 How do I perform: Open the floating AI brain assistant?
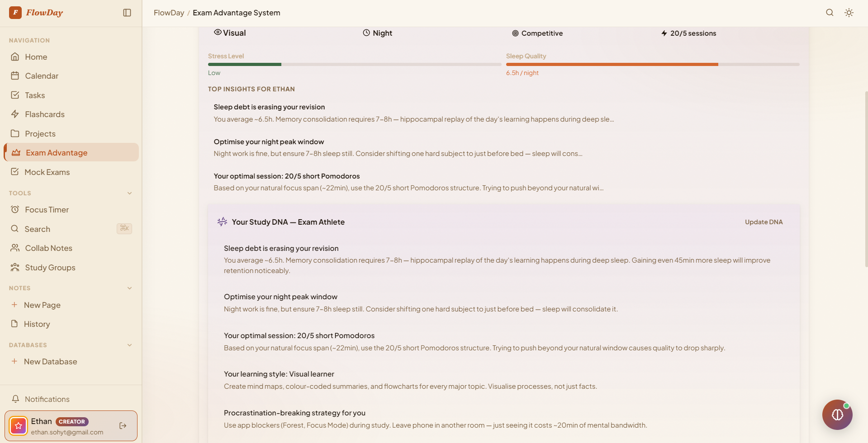[x=837, y=415]
